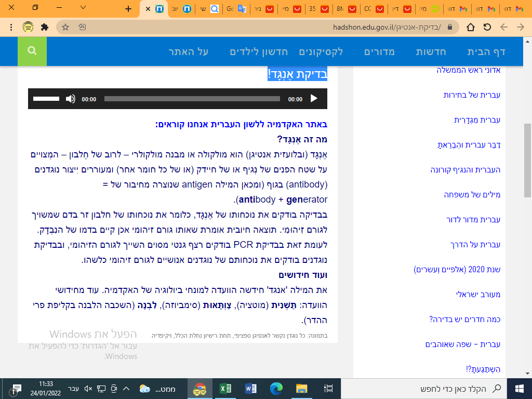The image size is (532, 399).
Task: Open a new tab with plus button
Action: pos(128,9)
